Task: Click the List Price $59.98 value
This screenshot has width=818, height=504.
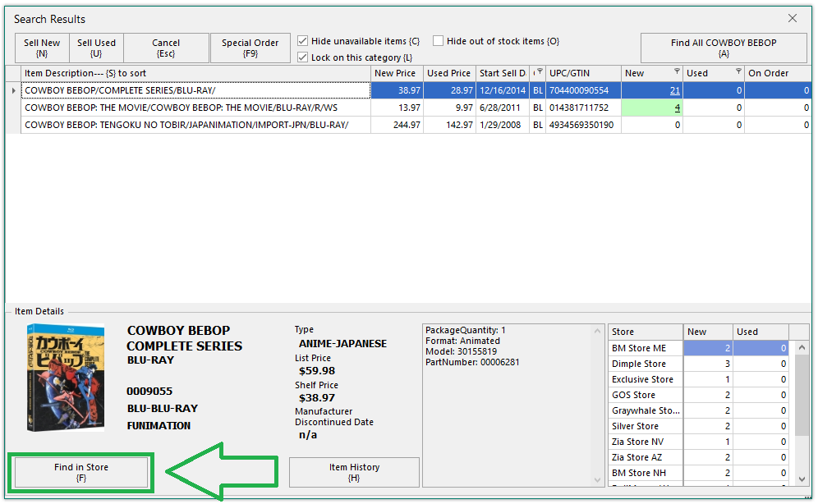Action: pyautogui.click(x=317, y=371)
